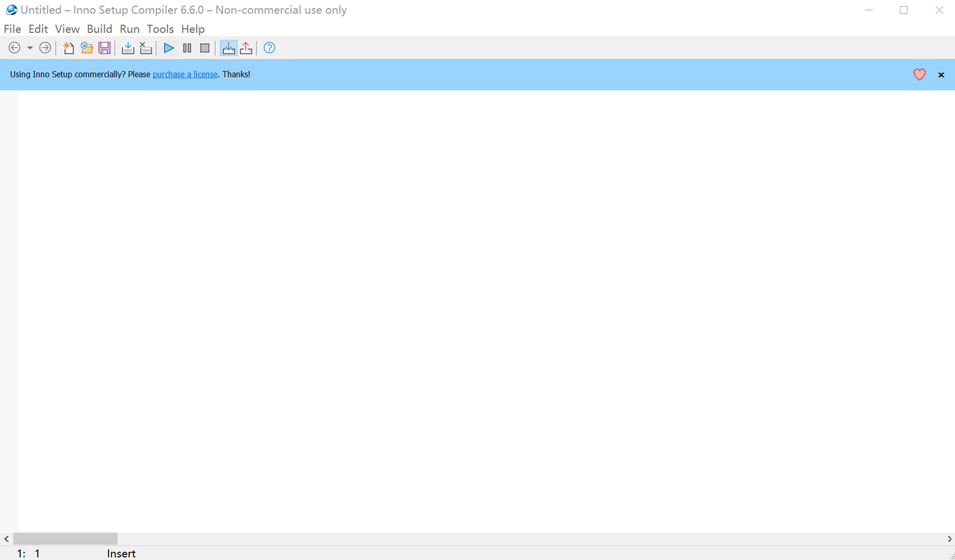
Task: Create a new script file
Action: (x=68, y=48)
